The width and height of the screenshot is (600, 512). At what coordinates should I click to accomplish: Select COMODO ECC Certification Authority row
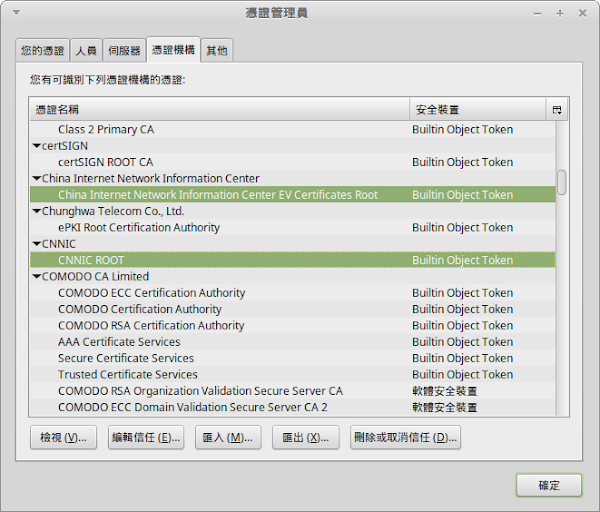(293, 293)
